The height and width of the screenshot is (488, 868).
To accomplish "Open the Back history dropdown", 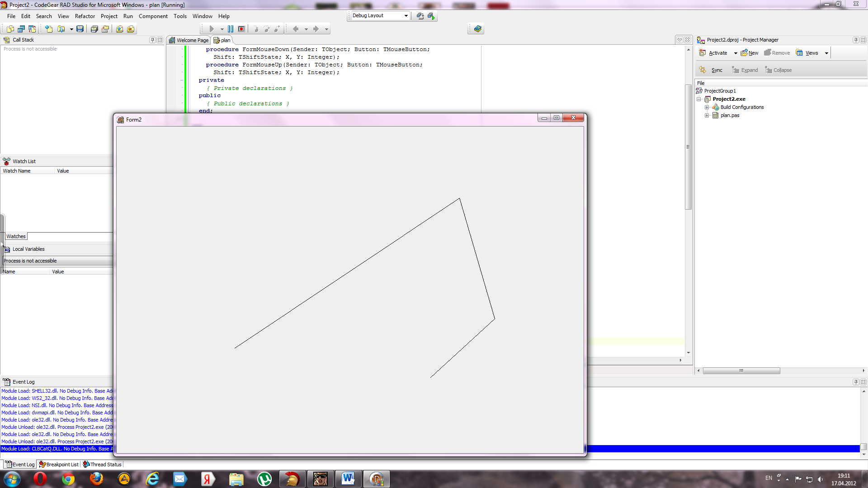I will [306, 29].
